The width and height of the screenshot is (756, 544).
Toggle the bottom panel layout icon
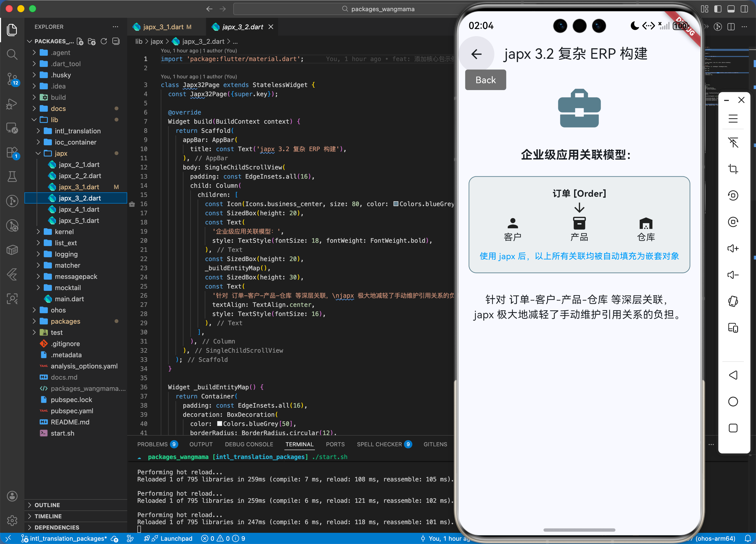point(731,9)
